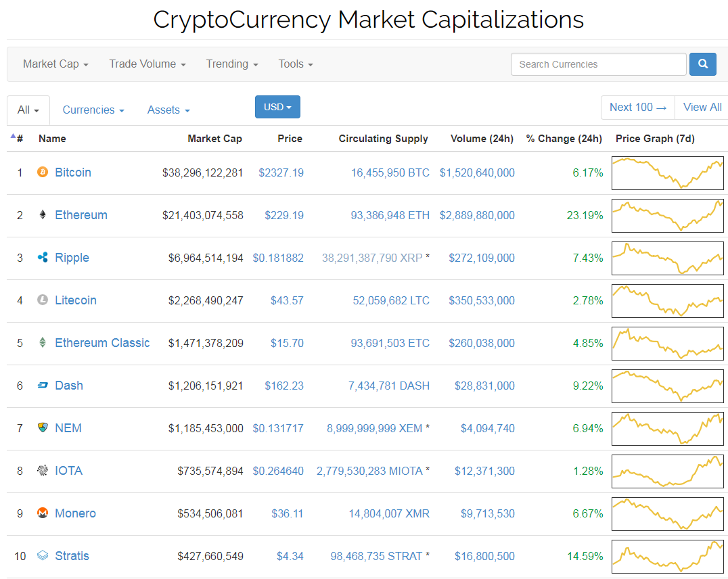
Task: Sort by Circulating Supply column header
Action: click(x=383, y=139)
